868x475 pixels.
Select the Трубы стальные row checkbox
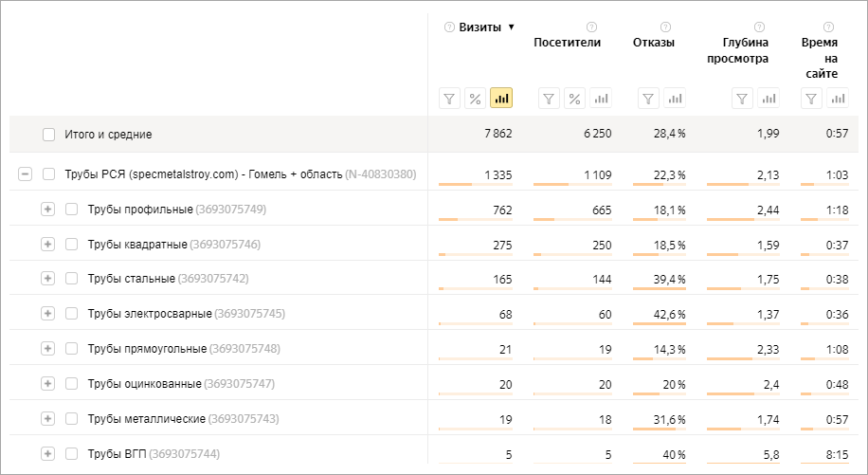pos(71,279)
